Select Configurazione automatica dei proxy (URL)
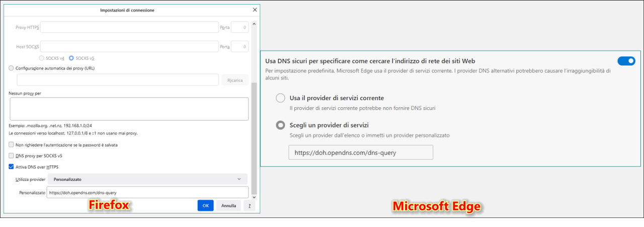 tap(12, 68)
